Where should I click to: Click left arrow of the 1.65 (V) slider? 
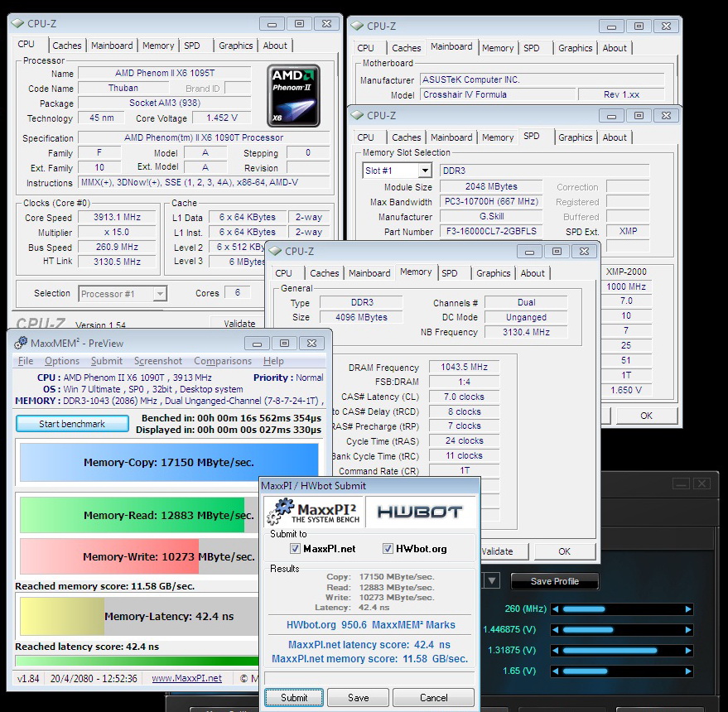click(x=556, y=671)
